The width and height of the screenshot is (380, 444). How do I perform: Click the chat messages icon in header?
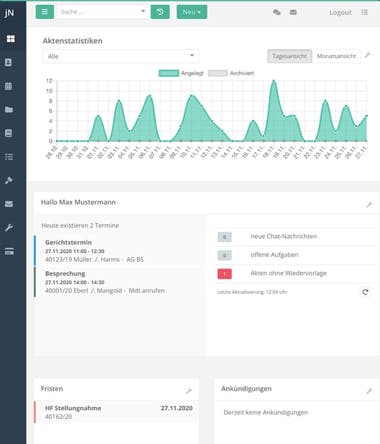tap(277, 12)
